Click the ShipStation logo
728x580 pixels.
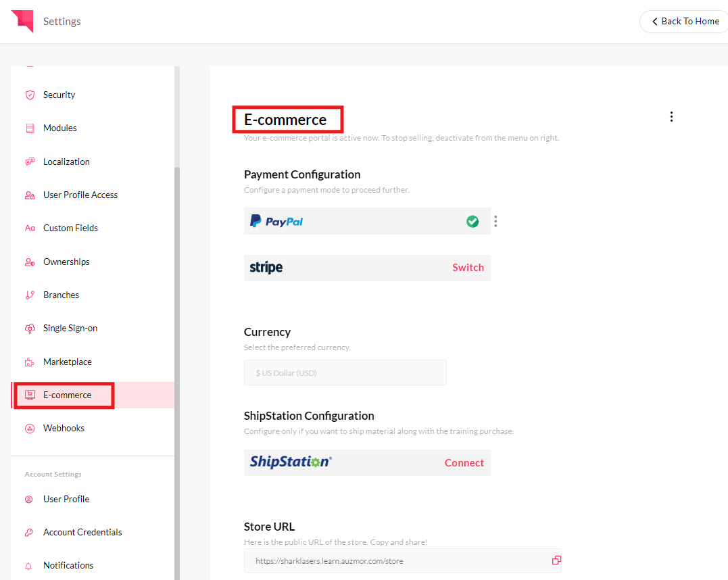coord(291,462)
